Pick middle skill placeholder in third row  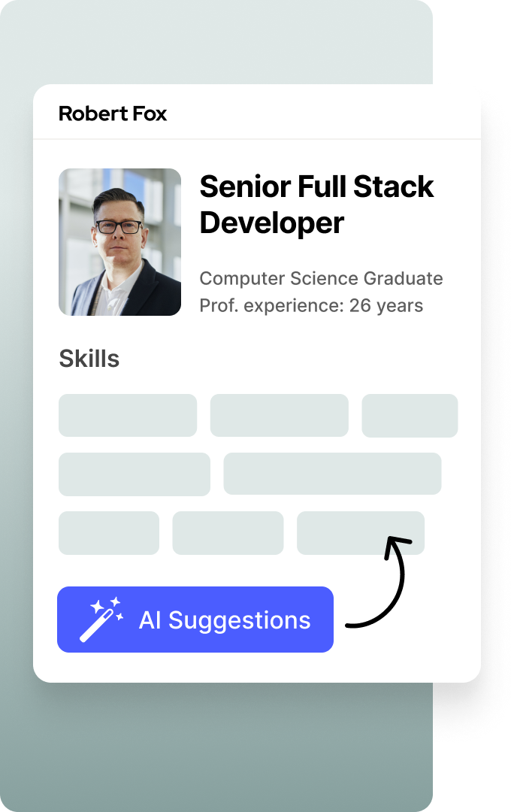pos(228,532)
